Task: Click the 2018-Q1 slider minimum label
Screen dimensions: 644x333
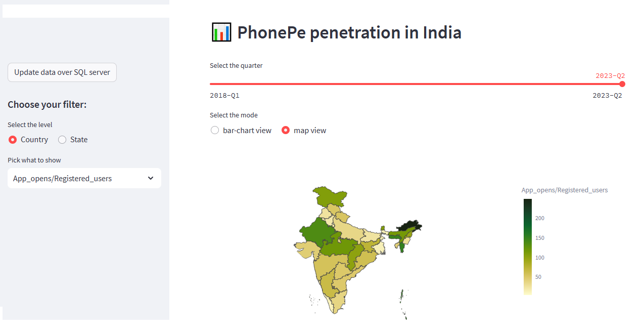Action: pyautogui.click(x=224, y=96)
